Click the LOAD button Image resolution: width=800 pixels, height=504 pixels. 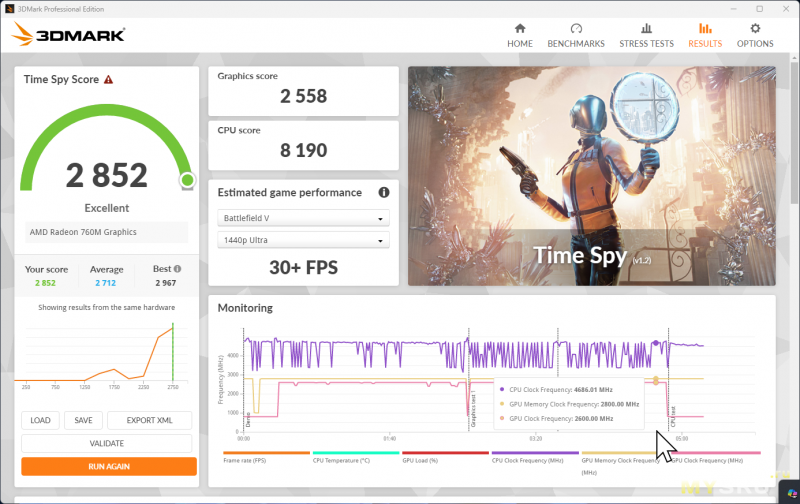pyautogui.click(x=40, y=420)
